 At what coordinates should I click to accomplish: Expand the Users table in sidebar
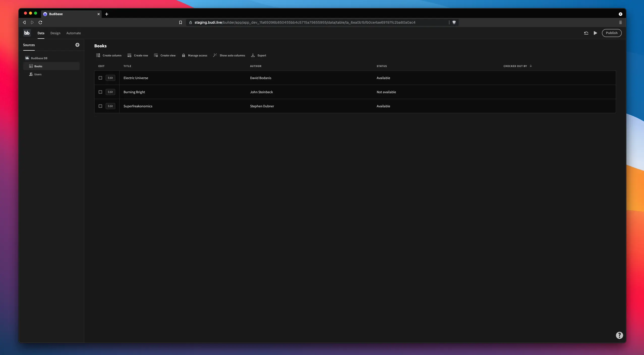tap(38, 74)
